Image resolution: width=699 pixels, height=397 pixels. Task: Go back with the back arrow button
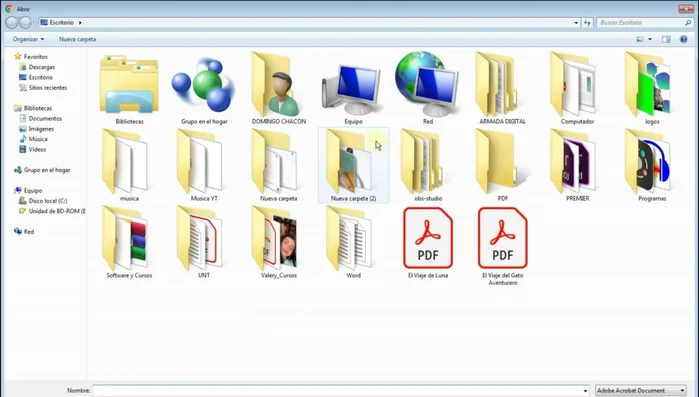click(x=12, y=22)
